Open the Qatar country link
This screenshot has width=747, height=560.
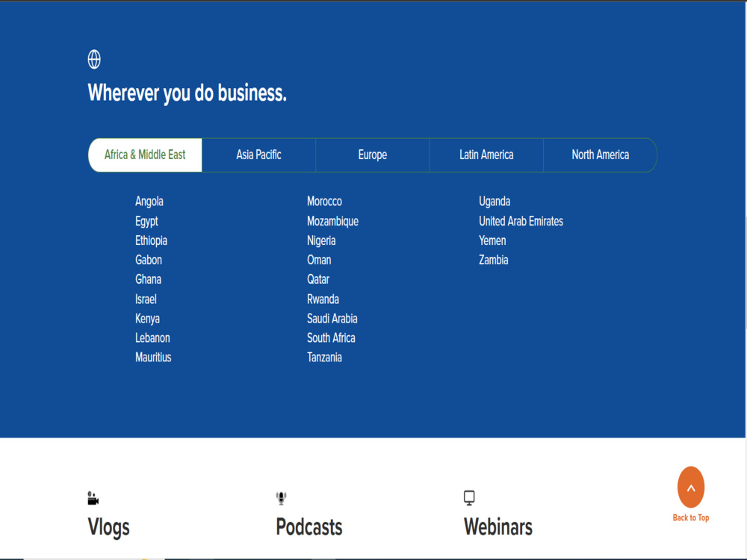(318, 279)
